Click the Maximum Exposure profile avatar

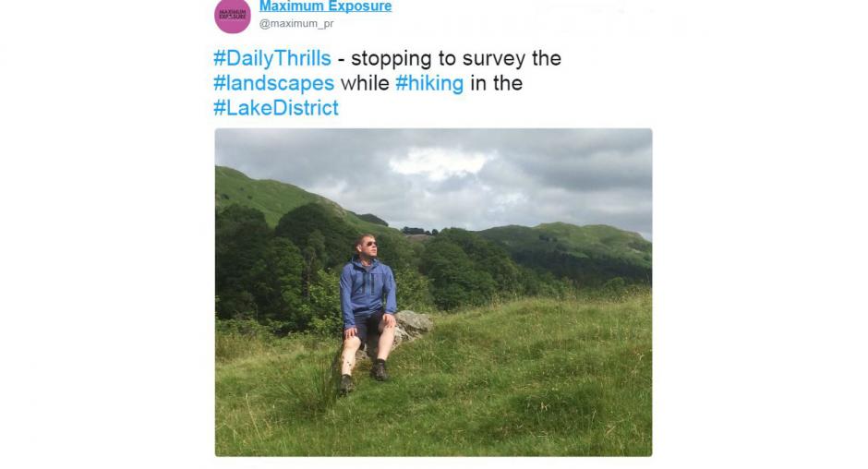(x=233, y=15)
